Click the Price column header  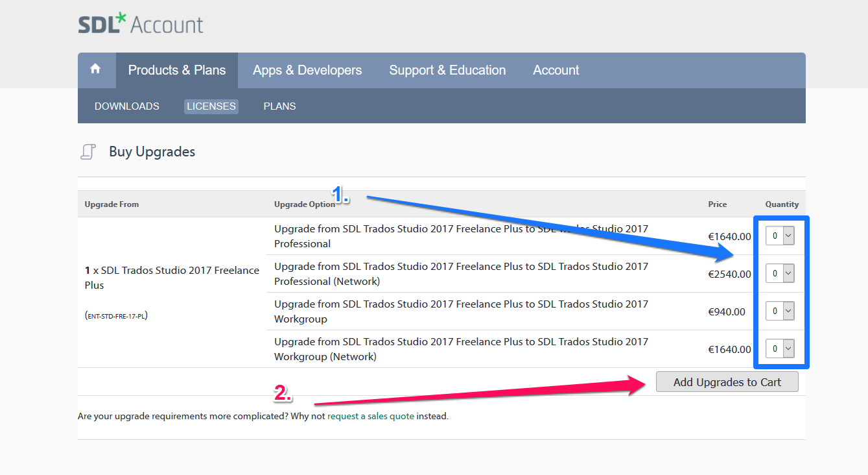pyautogui.click(x=718, y=204)
